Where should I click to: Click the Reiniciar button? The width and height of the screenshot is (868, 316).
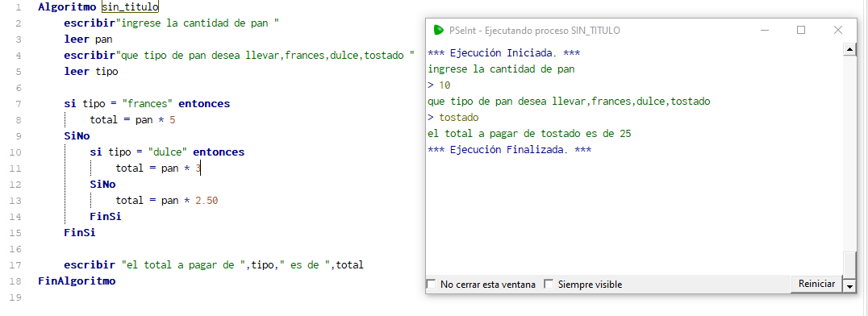(816, 284)
